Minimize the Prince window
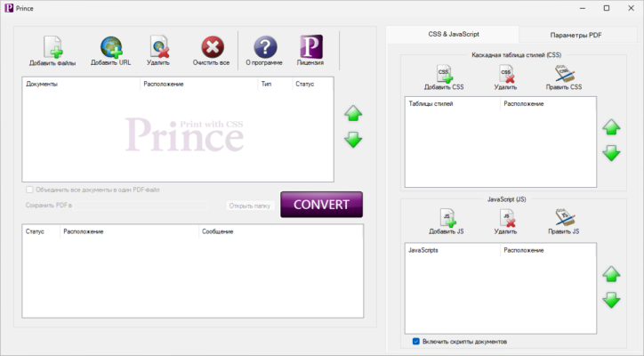This screenshot has width=644, height=356. (583, 8)
